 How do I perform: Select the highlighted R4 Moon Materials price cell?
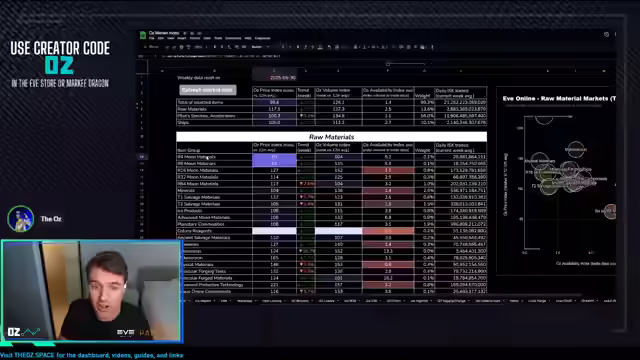tap(274, 157)
